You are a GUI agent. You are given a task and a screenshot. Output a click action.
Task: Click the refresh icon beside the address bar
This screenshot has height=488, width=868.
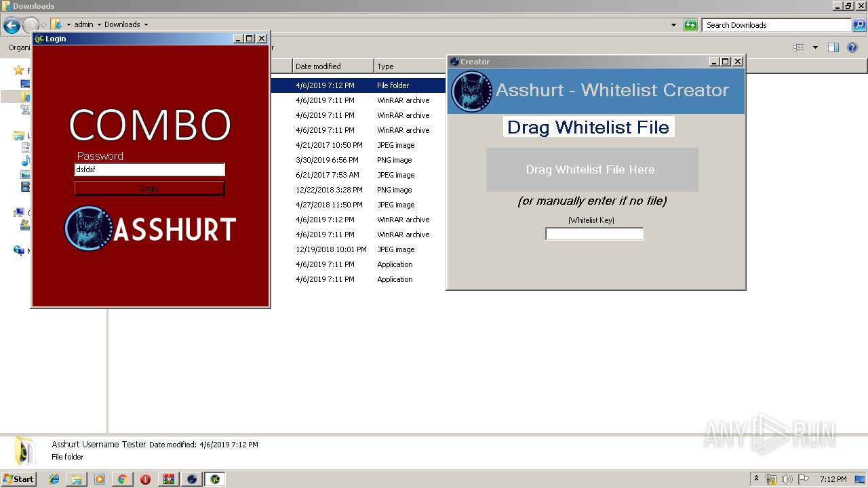coord(690,25)
